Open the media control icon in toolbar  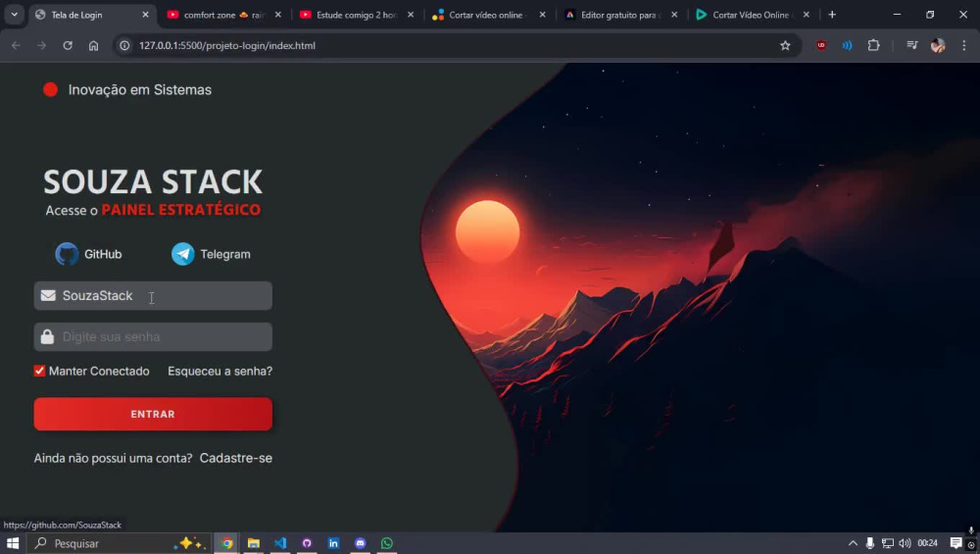click(x=911, y=45)
